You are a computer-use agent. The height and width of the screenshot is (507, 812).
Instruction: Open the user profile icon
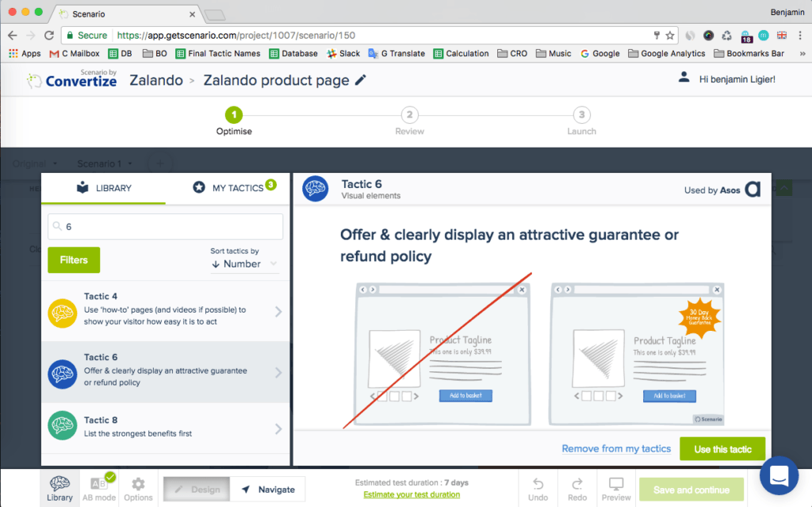coord(684,78)
